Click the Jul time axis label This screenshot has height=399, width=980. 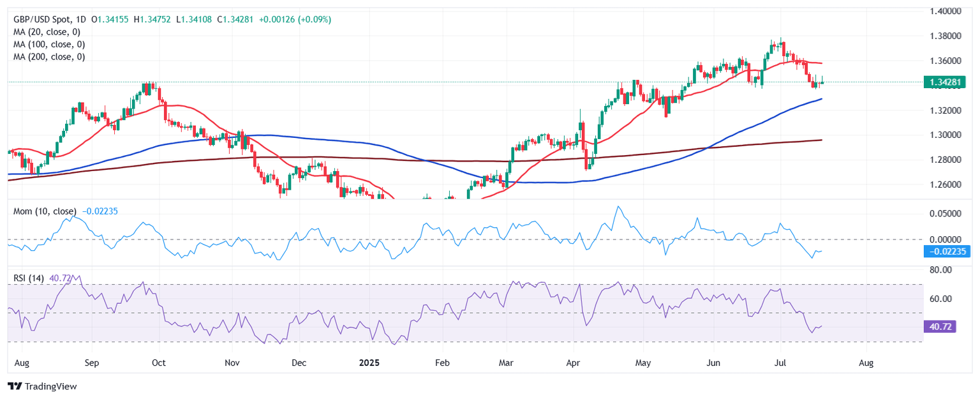click(x=781, y=363)
